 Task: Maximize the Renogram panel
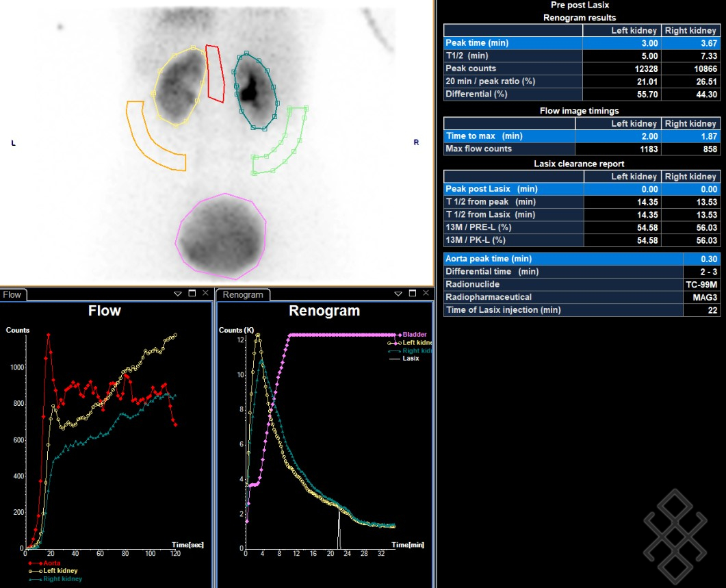(413, 294)
